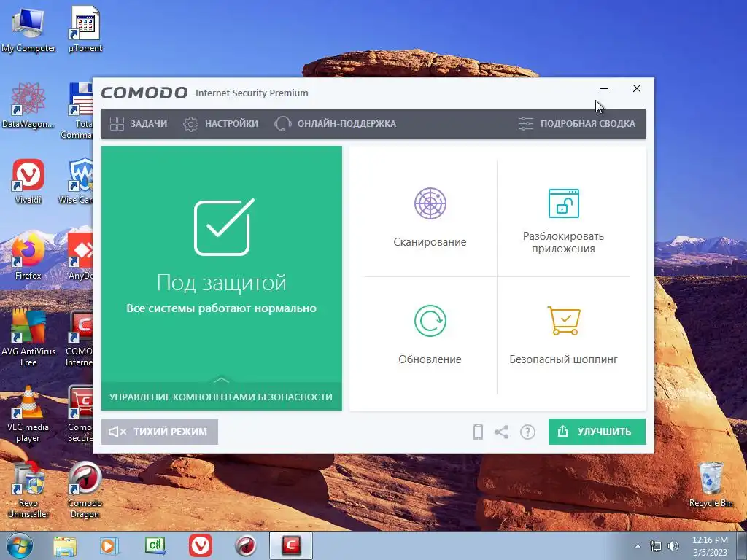Viewport: 747px width, 560px height.
Task: Open the help question mark icon
Action: 527,432
